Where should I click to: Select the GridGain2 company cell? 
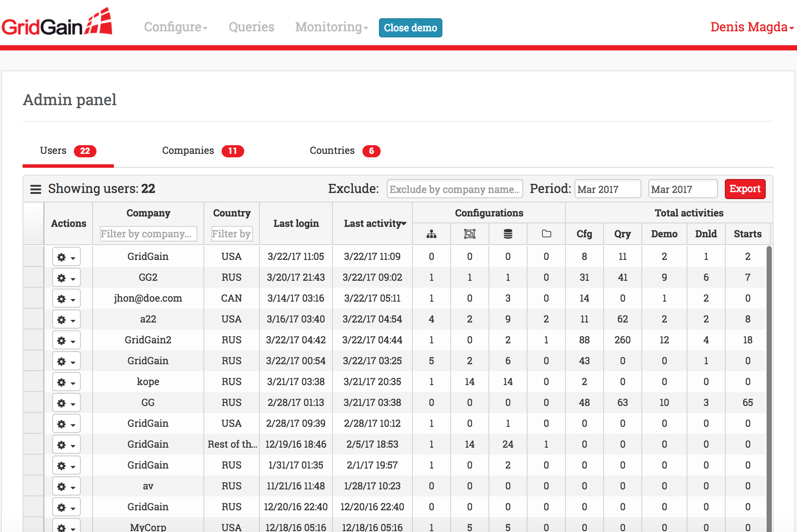(148, 340)
